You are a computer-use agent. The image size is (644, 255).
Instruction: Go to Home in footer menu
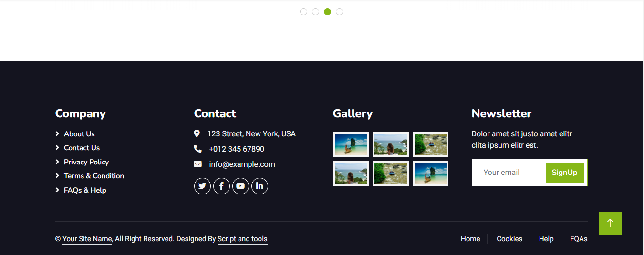pyautogui.click(x=470, y=239)
